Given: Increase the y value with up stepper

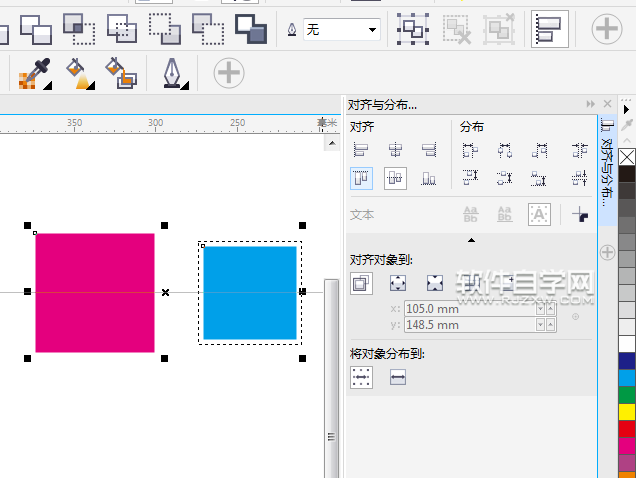Looking at the screenshot, I should pyautogui.click(x=551, y=325).
